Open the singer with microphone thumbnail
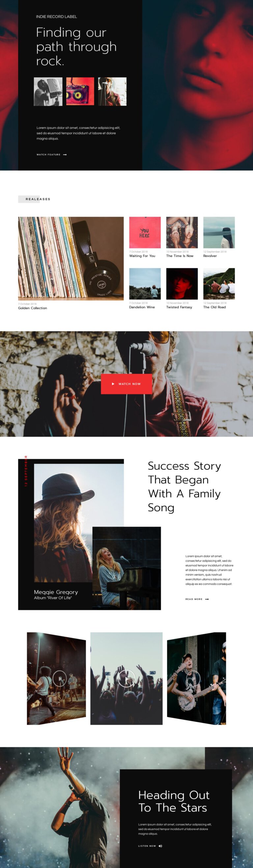Image resolution: width=253 pixels, height=868 pixels. click(x=112, y=91)
